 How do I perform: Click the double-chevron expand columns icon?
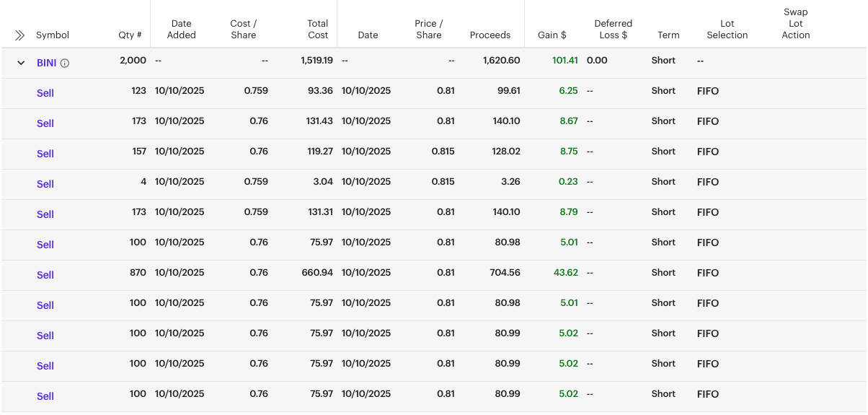19,35
